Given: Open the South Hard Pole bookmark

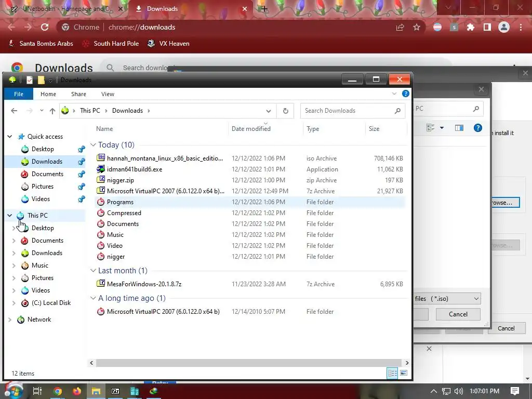Looking at the screenshot, I should click(x=111, y=44).
